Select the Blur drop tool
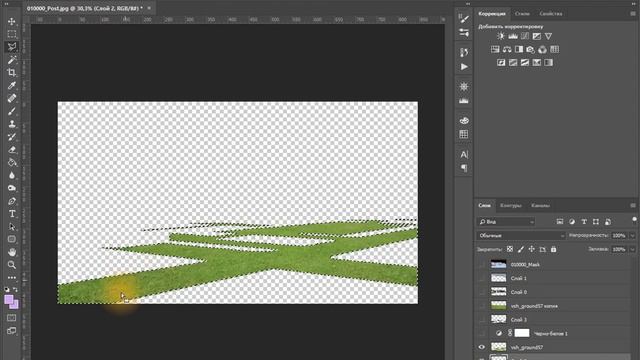640x360 pixels. [x=11, y=175]
